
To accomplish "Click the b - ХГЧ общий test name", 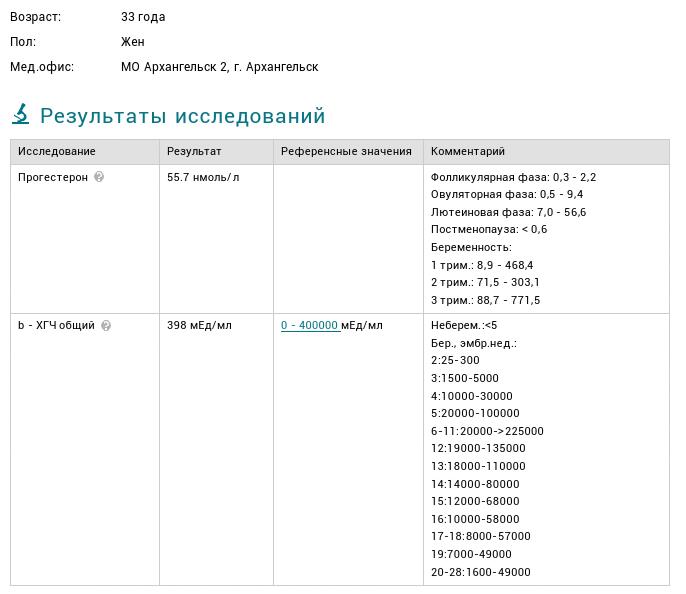I will [56, 325].
